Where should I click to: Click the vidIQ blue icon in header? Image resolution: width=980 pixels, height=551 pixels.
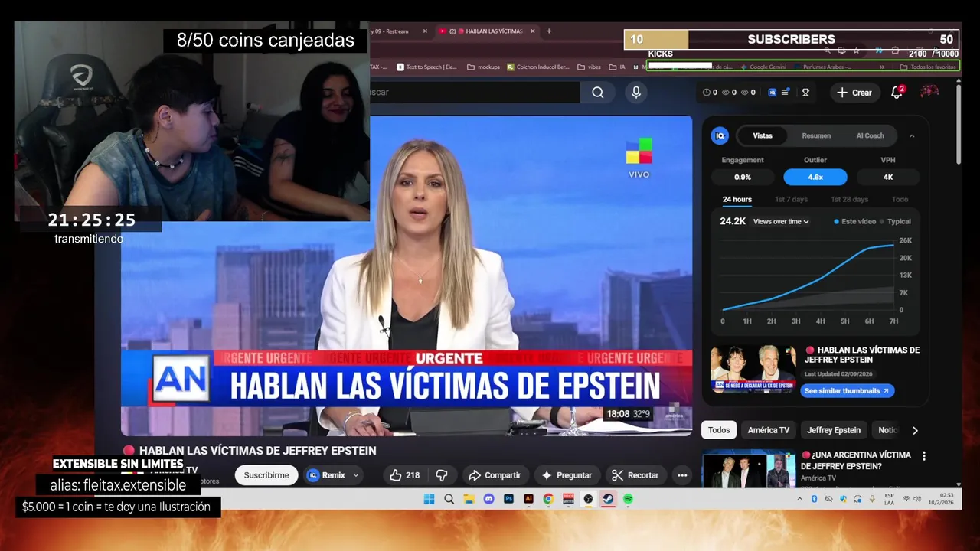(773, 93)
